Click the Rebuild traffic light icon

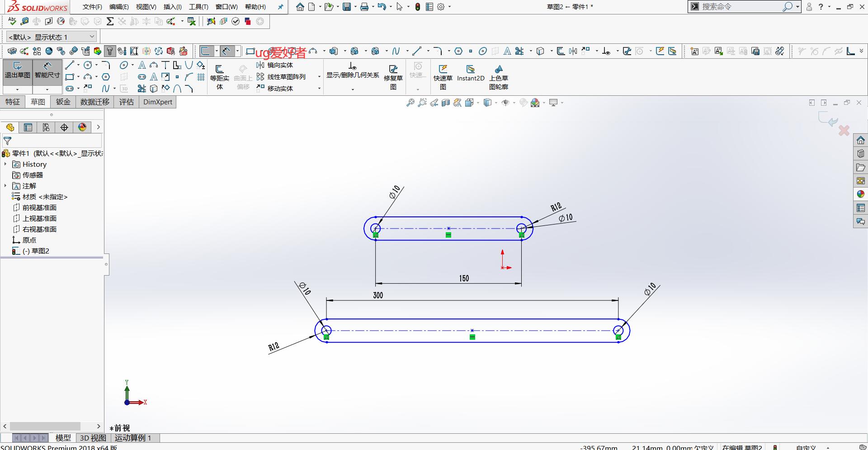click(x=418, y=7)
